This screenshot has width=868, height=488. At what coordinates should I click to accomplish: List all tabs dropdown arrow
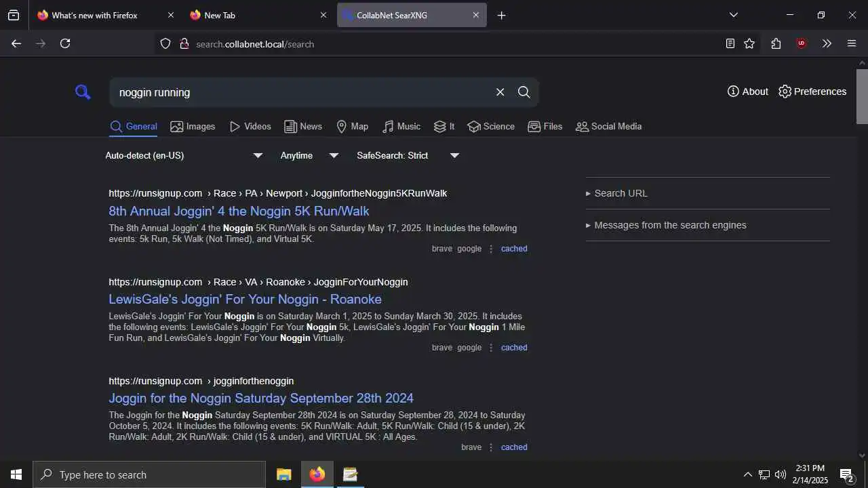click(x=733, y=15)
